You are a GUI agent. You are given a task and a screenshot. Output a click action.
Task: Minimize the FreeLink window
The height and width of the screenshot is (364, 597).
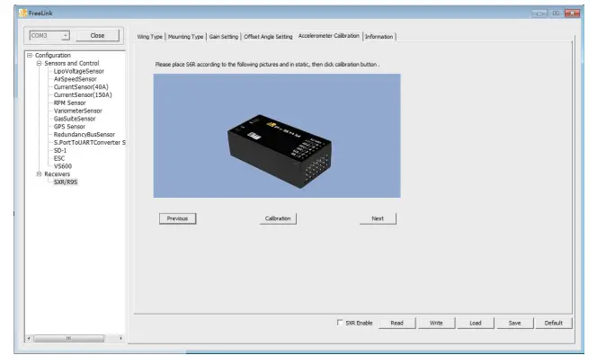(x=539, y=13)
